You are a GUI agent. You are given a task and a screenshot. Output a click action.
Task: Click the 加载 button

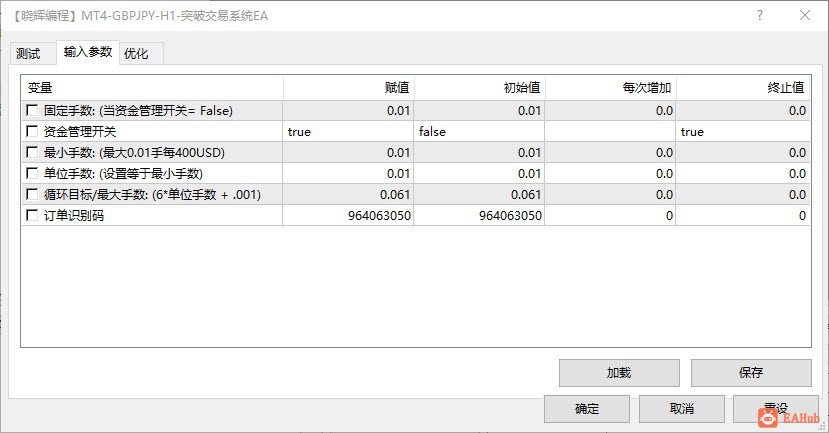click(619, 373)
